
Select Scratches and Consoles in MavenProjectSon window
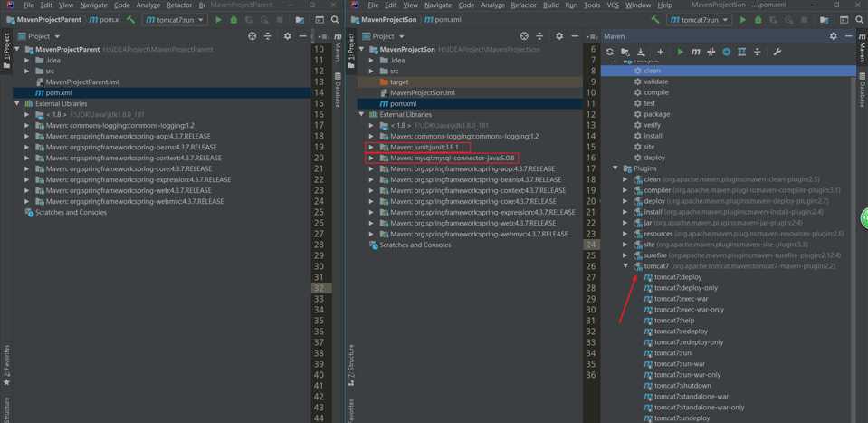click(x=415, y=245)
